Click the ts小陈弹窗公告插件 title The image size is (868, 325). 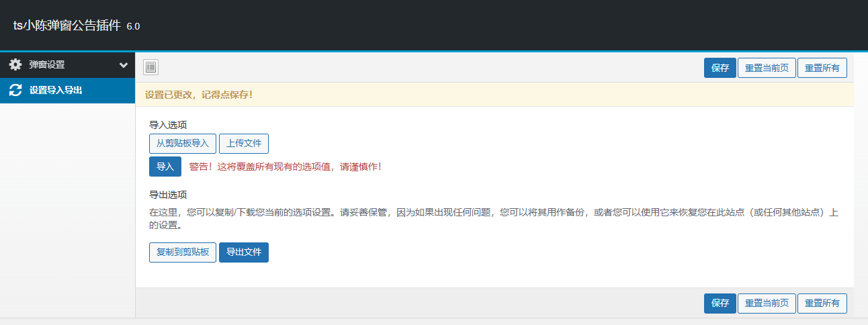(x=67, y=26)
